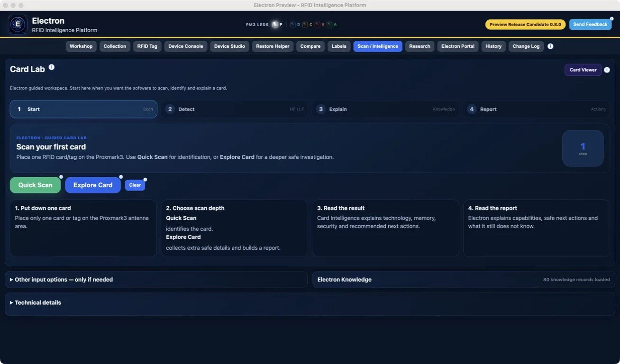Click the info icon after Change Log
620x364 pixels.
pos(550,46)
